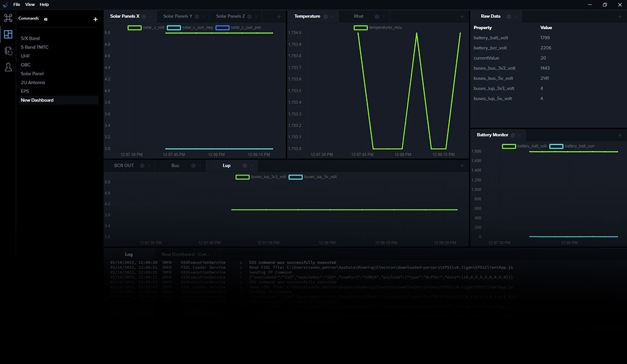
Task: Restore down the application window
Action: coord(604,5)
